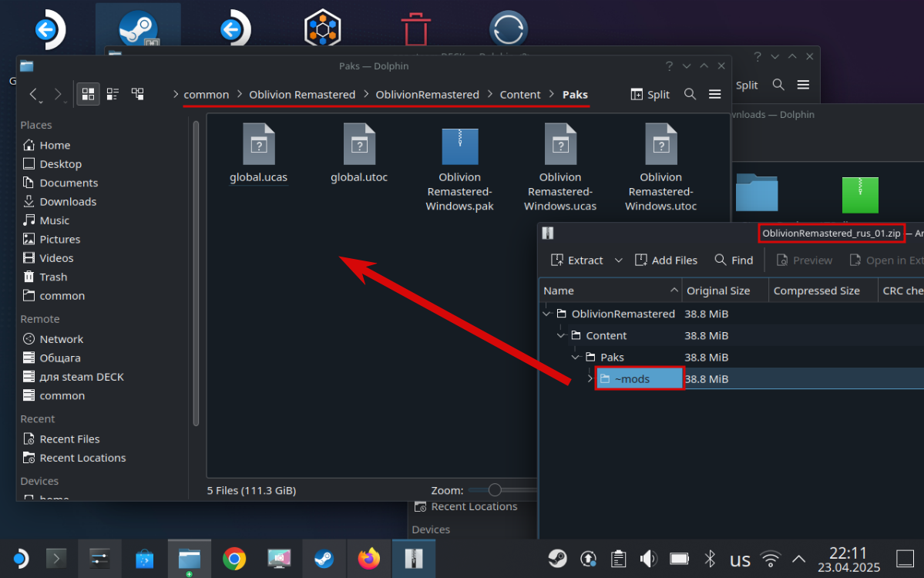The image size is (924, 578).
Task: Go back in Paks Dolphin window
Action: (34, 94)
